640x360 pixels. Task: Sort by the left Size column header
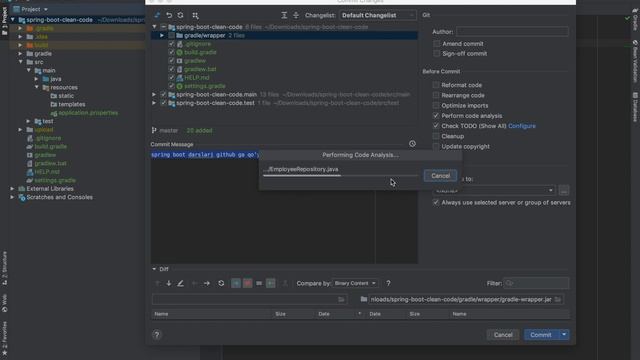280,314
